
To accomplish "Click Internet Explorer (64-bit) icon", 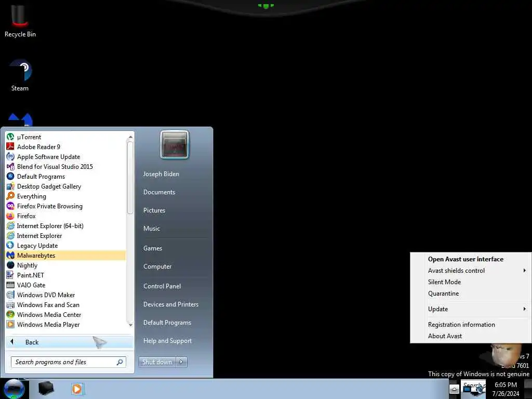I will (10, 225).
